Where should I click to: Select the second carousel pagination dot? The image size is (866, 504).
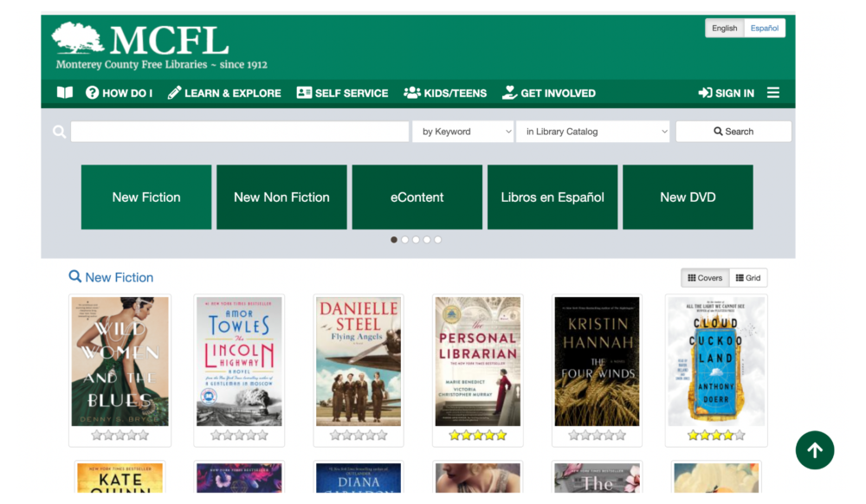(x=405, y=240)
